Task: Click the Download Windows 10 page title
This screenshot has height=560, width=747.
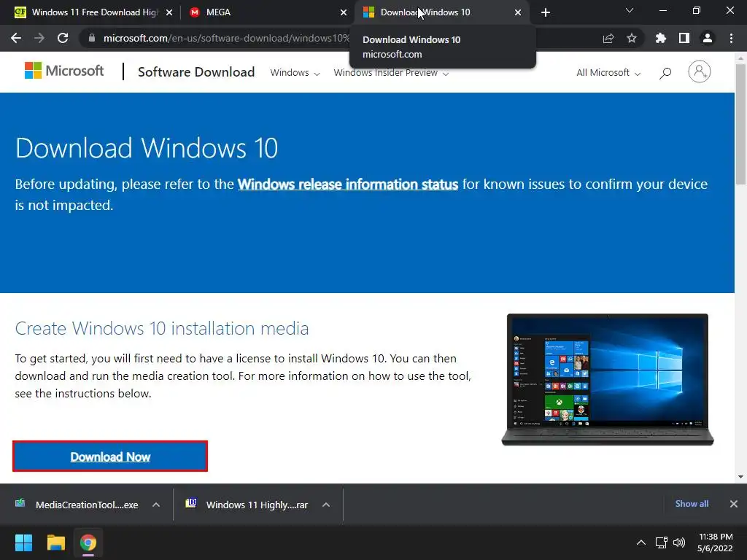Action: (147, 148)
